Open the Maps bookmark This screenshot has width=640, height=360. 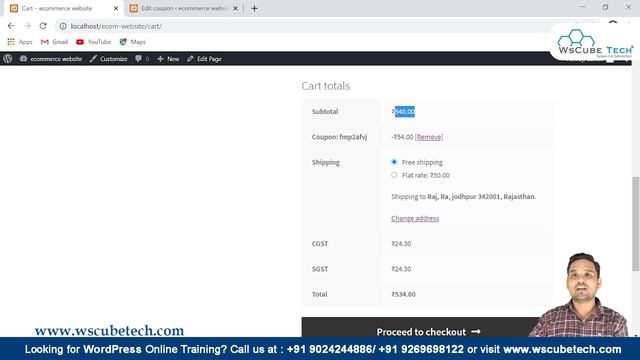(133, 42)
